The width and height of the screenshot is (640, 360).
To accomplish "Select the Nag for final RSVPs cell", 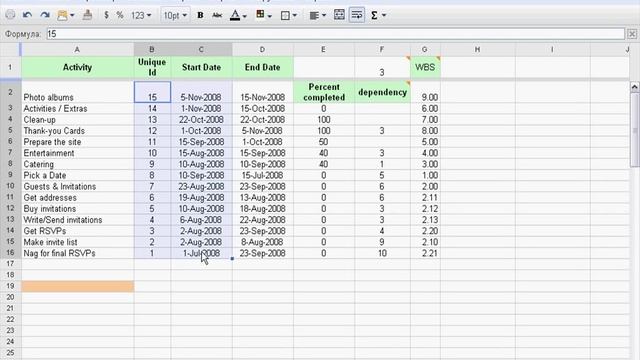I will click(77, 253).
